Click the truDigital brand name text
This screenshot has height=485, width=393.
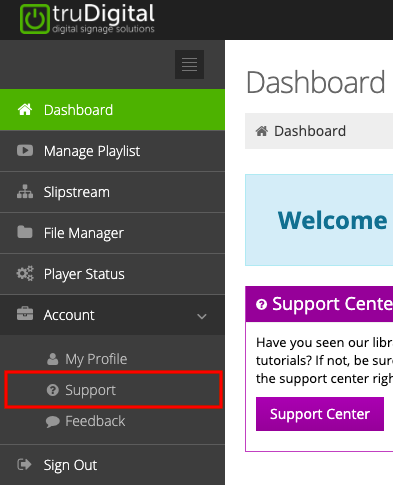[x=103, y=14]
